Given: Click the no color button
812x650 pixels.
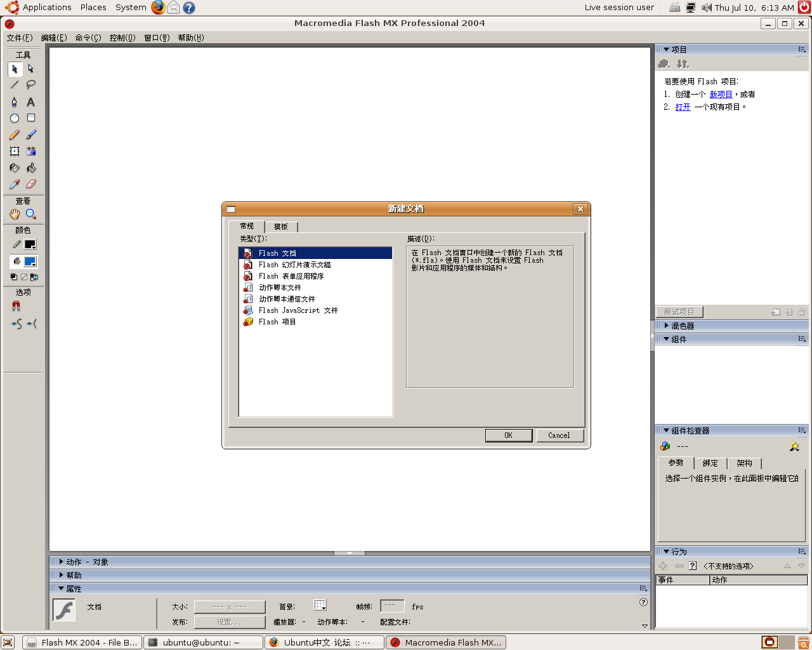Looking at the screenshot, I should coord(24,277).
